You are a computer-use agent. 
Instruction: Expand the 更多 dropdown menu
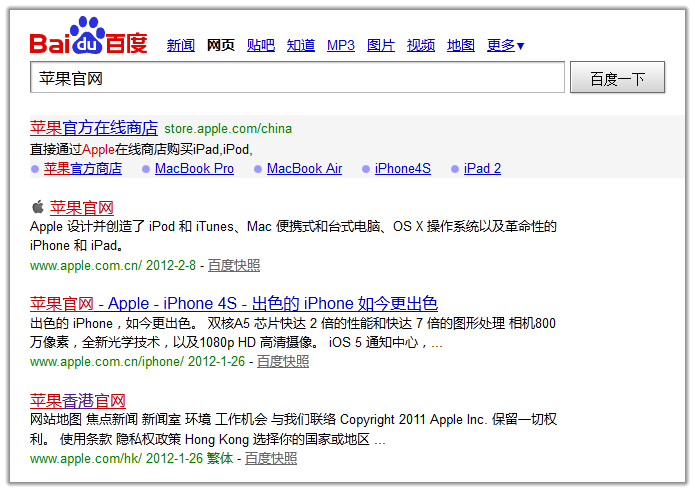[506, 45]
